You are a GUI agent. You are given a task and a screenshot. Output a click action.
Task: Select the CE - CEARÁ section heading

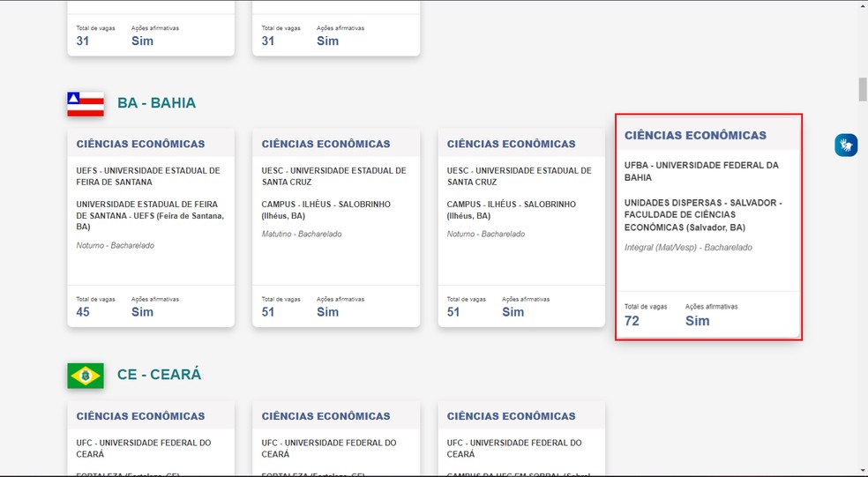160,375
